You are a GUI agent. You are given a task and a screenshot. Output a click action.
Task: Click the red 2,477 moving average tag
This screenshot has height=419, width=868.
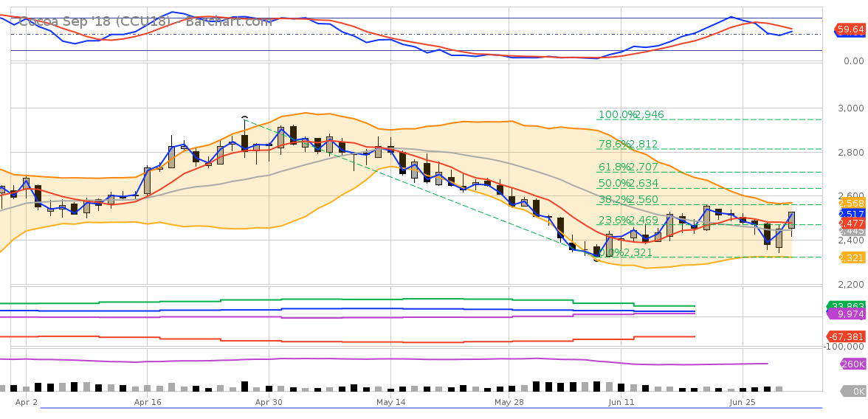point(852,223)
